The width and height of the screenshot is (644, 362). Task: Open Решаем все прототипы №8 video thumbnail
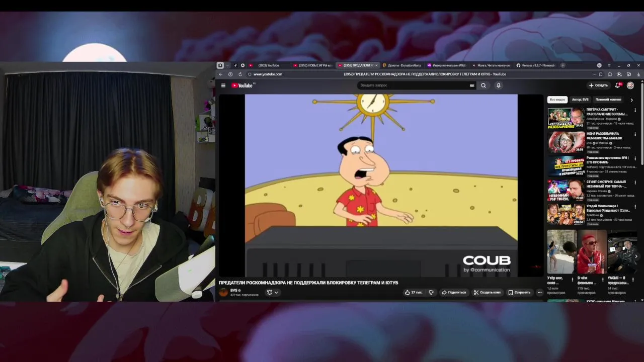click(566, 166)
